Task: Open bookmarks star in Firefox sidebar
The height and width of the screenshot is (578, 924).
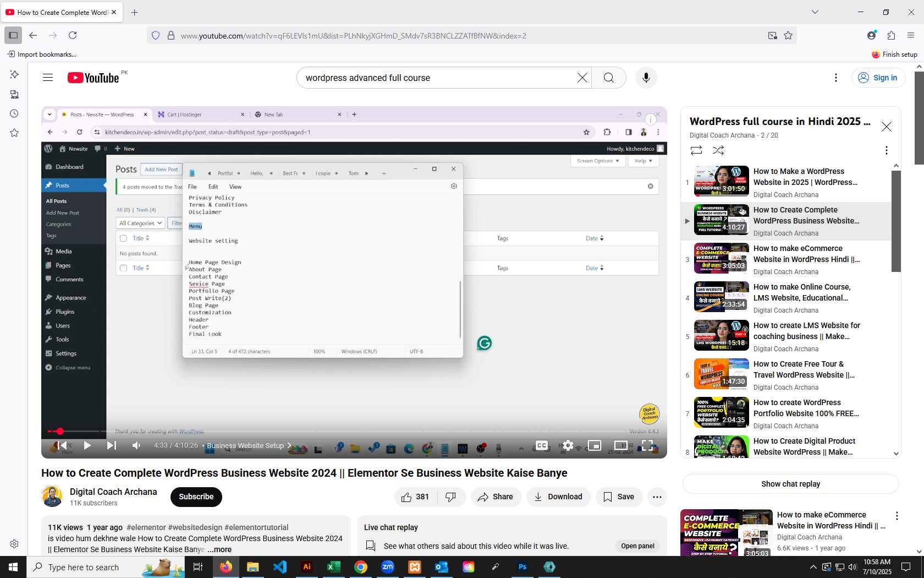Action: pos(14,133)
